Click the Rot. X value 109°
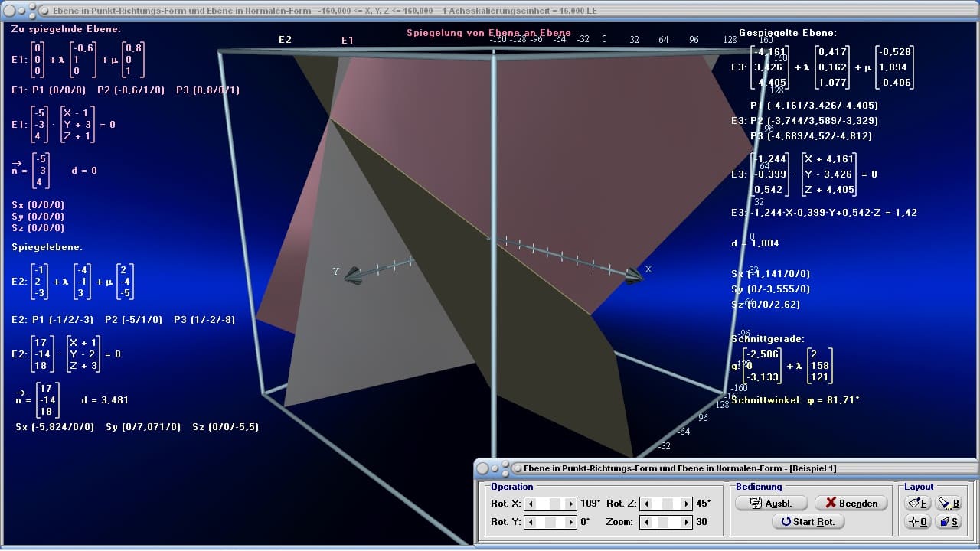980x551 pixels. coord(589,504)
